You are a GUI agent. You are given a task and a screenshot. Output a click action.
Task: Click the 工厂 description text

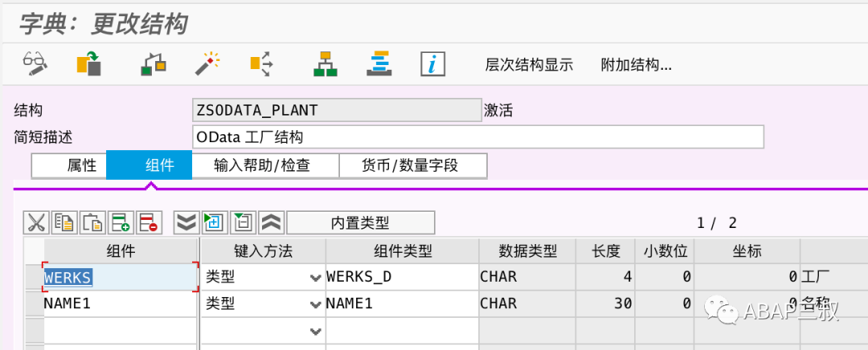816,277
